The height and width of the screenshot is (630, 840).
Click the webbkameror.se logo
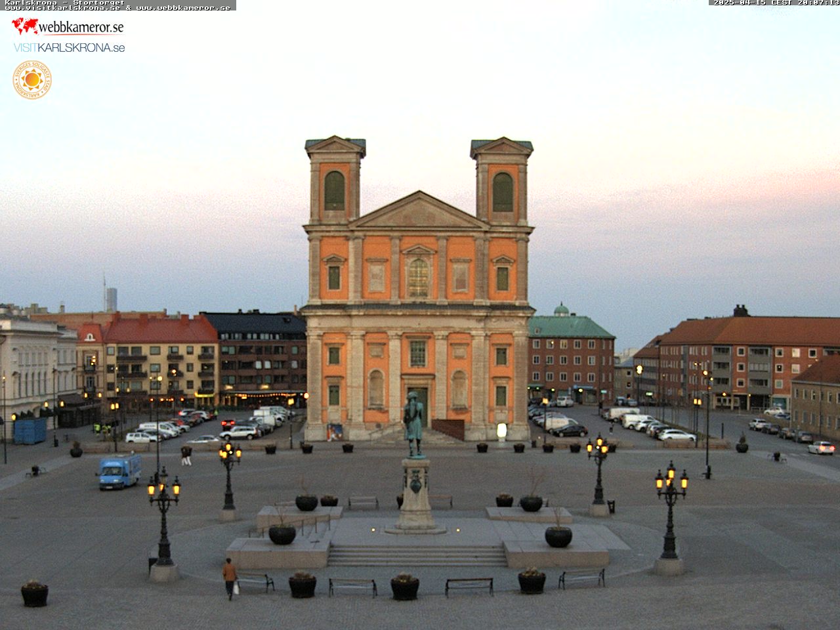pyautogui.click(x=68, y=26)
